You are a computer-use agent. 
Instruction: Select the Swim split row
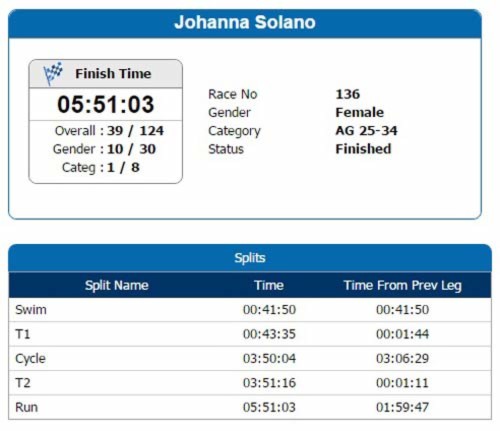click(250, 310)
